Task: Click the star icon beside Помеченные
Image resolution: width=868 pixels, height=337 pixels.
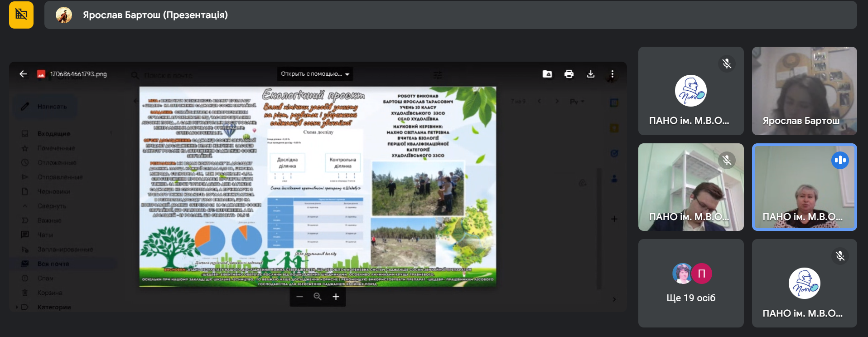Action: point(25,148)
